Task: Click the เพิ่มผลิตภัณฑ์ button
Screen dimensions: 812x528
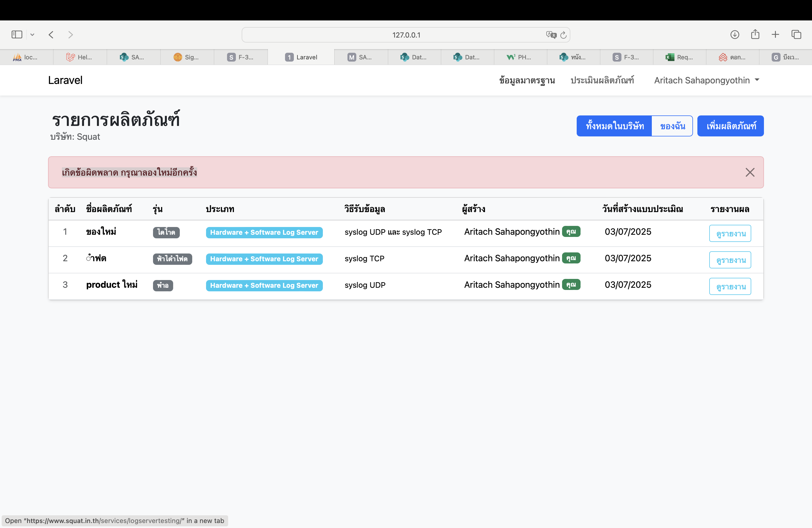Action: point(731,126)
